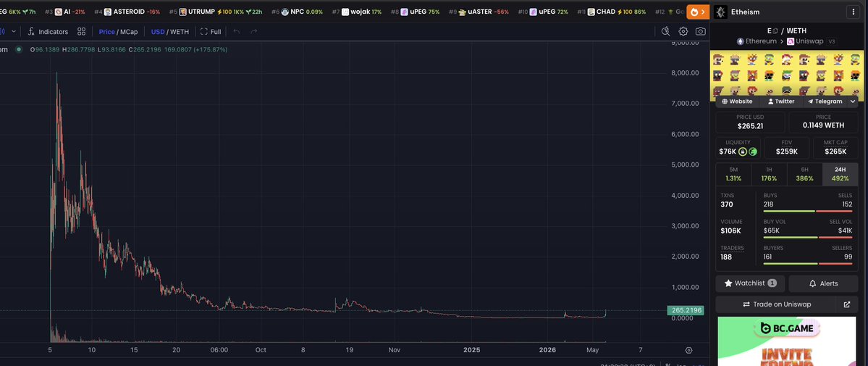Click the undo arrow in chart toolbar
868x366 pixels.
point(237,32)
